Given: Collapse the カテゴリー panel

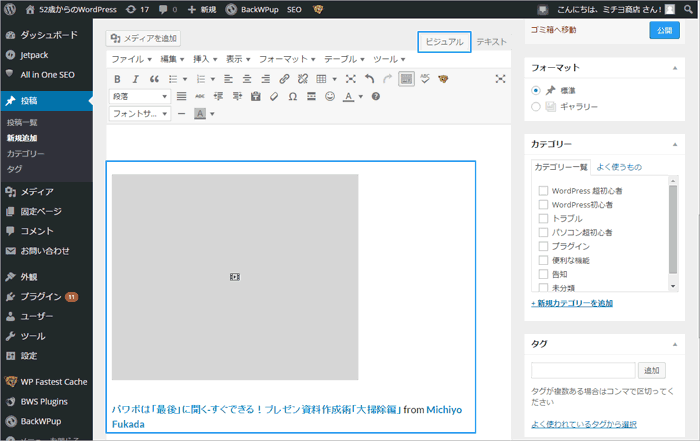Looking at the screenshot, I should [675, 145].
